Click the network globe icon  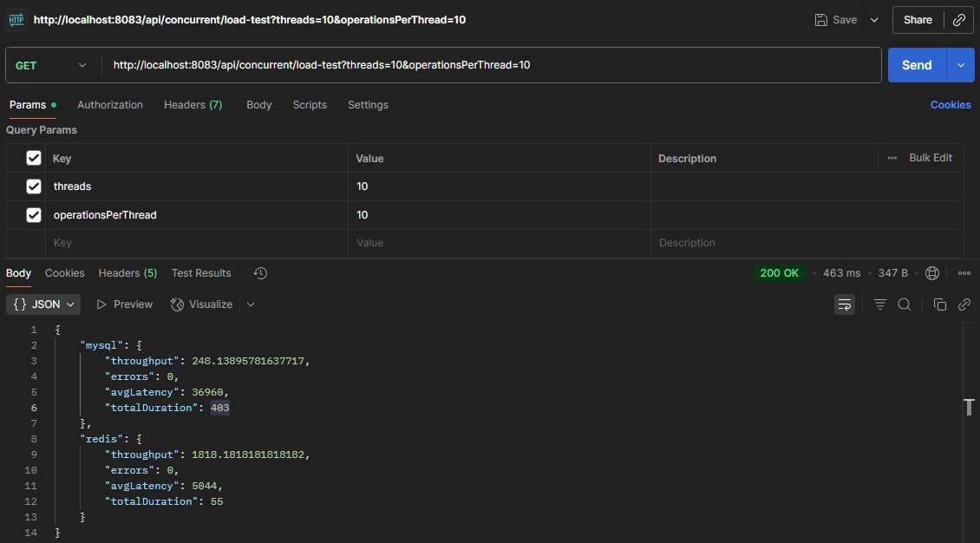(932, 273)
